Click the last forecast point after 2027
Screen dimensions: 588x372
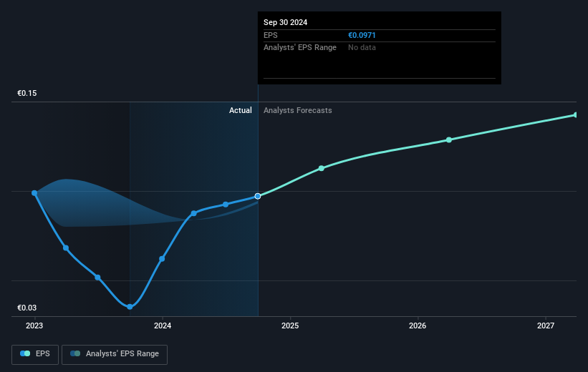point(576,115)
